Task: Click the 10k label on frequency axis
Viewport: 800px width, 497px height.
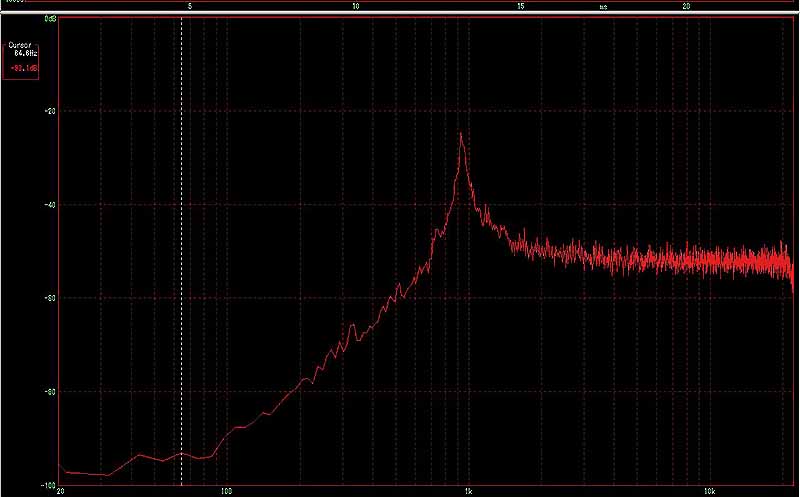Action: click(708, 492)
